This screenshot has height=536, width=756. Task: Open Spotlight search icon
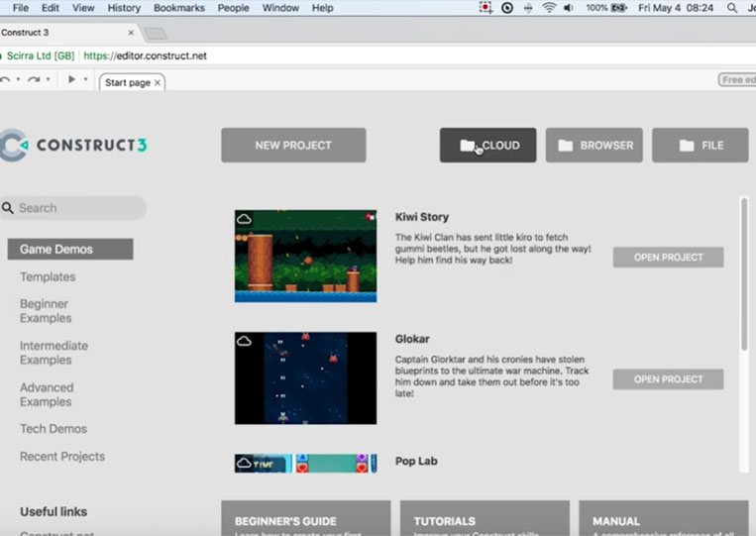click(x=732, y=8)
